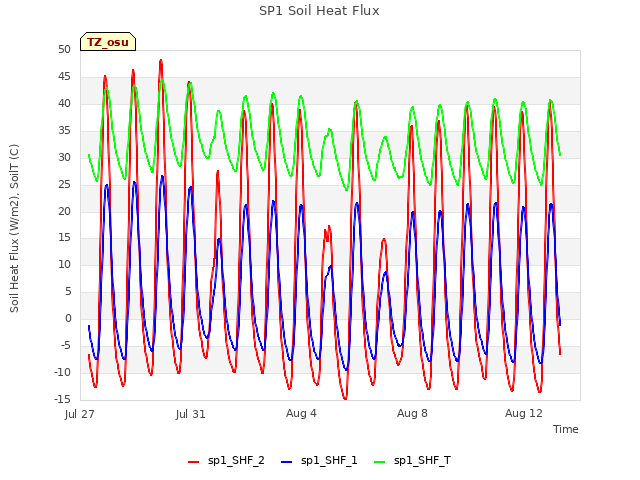
Task: Click the green sp1_SHF_T legend swatch
Action: pos(380,462)
